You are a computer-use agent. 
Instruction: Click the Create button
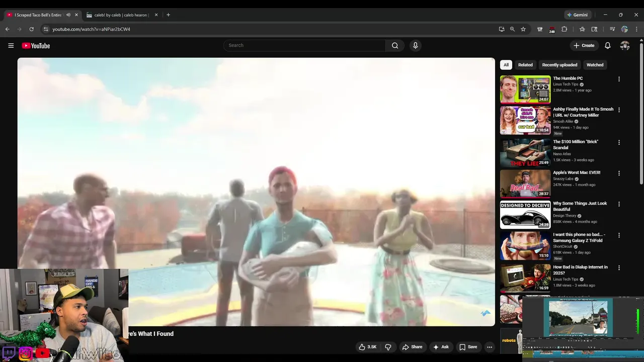pos(584,46)
